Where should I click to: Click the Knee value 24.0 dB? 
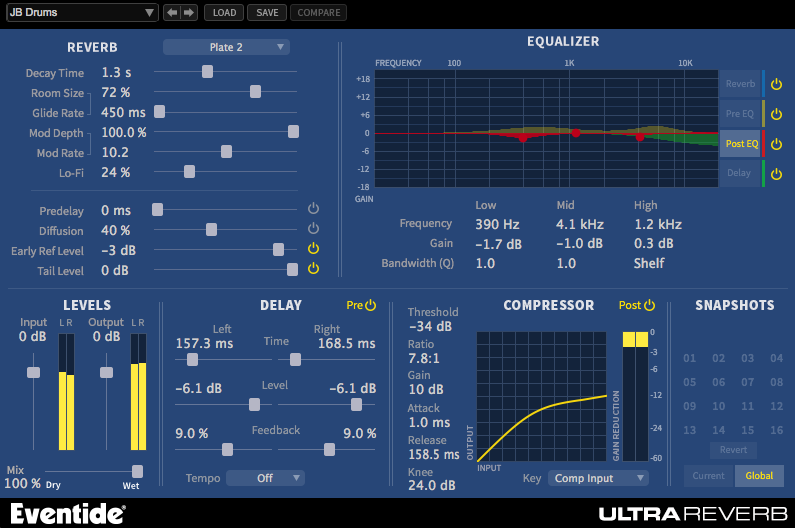(x=431, y=485)
